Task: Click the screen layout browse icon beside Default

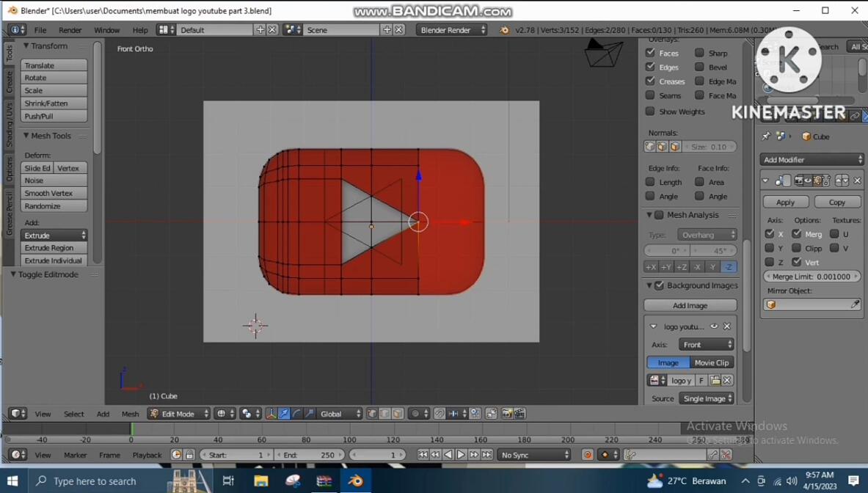Action: coord(166,30)
